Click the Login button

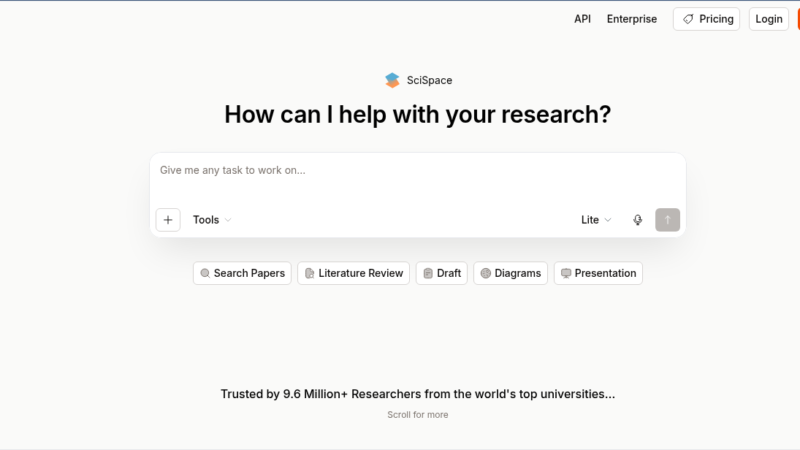point(768,19)
